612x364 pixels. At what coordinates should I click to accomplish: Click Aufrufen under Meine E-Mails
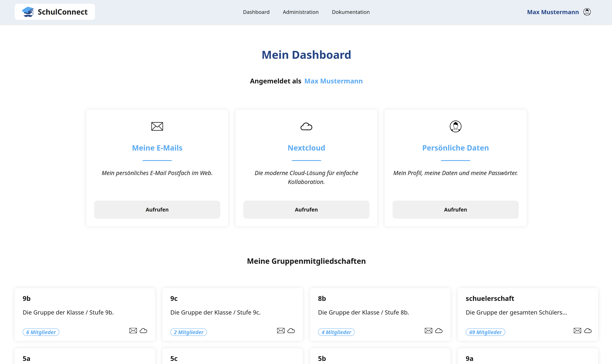(x=157, y=209)
